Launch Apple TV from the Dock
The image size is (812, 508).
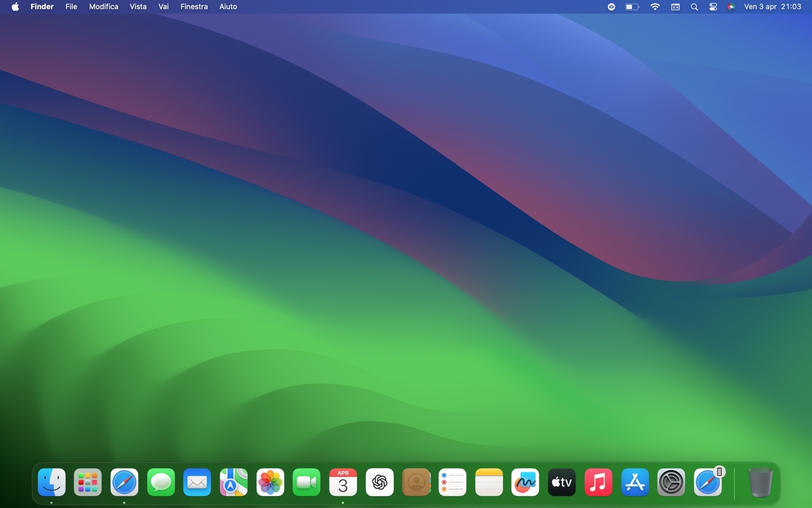coord(561,482)
